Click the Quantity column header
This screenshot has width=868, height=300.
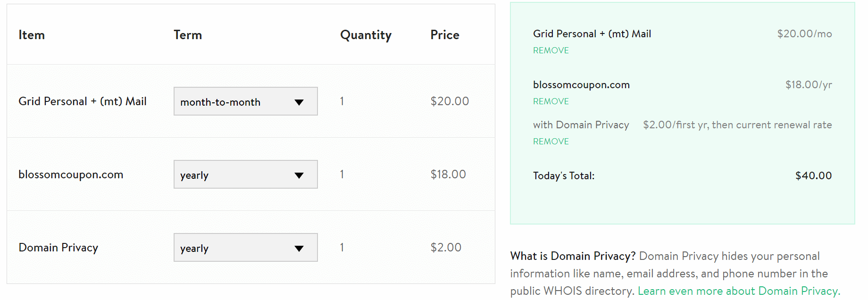366,35
